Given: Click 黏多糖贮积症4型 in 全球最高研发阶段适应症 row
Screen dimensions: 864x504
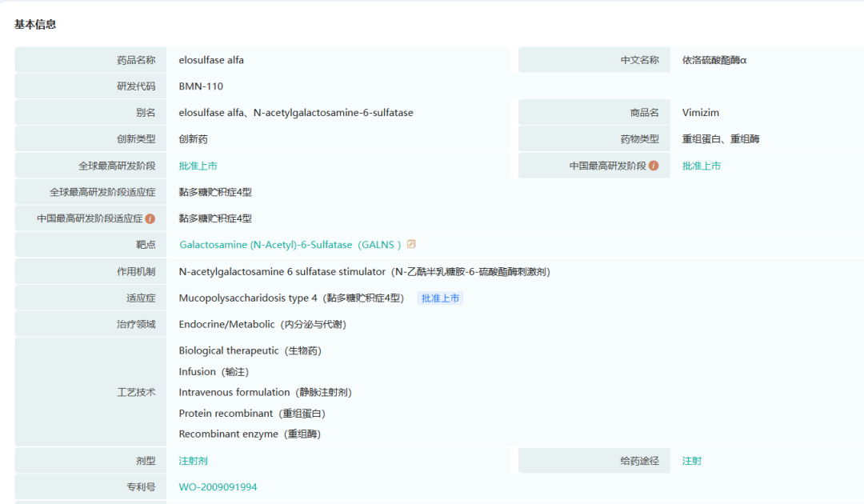Looking at the screenshot, I should pyautogui.click(x=215, y=192).
